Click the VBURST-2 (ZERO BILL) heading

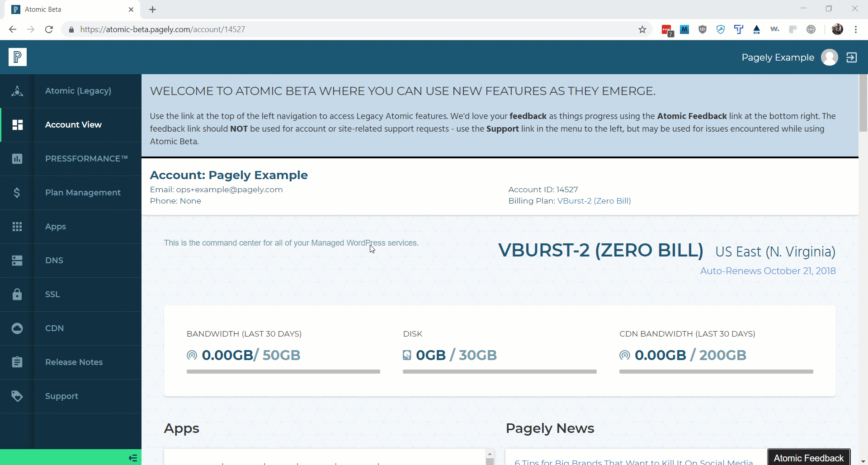coord(601,250)
